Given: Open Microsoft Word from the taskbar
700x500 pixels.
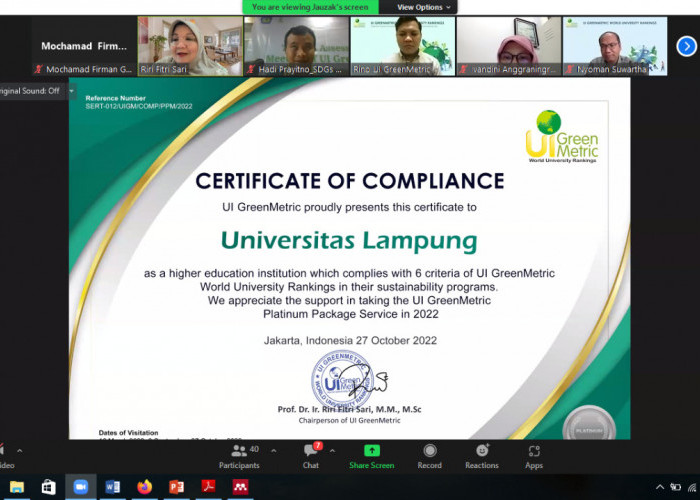Looking at the screenshot, I should click(112, 487).
